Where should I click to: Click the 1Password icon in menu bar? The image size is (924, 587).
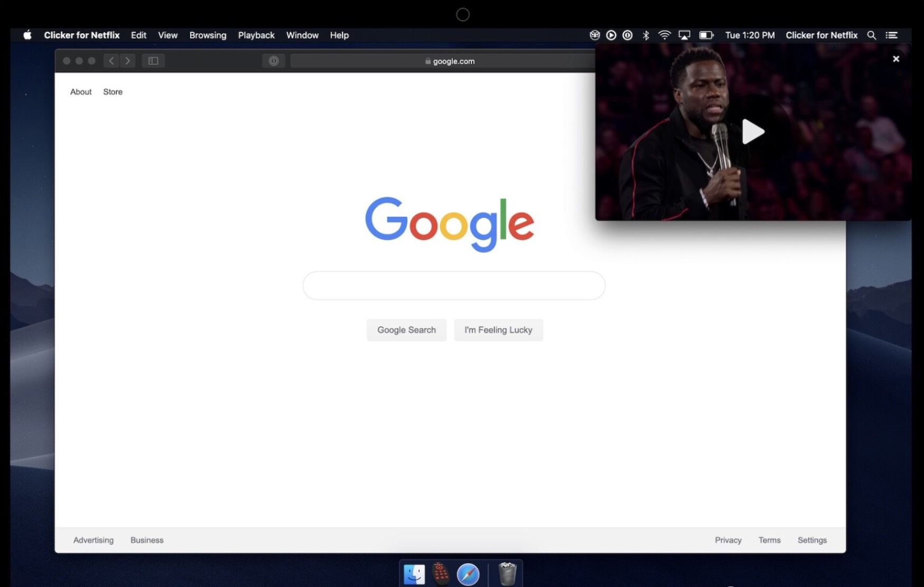pyautogui.click(x=627, y=35)
